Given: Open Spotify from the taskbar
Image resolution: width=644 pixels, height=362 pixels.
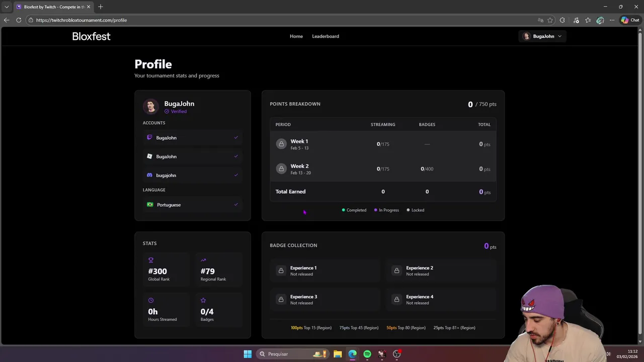Looking at the screenshot, I should tap(367, 354).
